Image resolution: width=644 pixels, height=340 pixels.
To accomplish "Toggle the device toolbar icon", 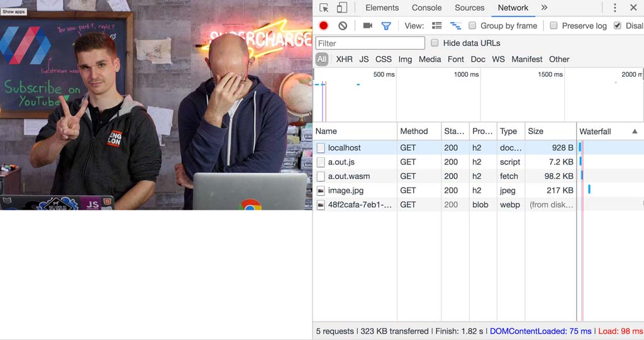I will coord(342,8).
